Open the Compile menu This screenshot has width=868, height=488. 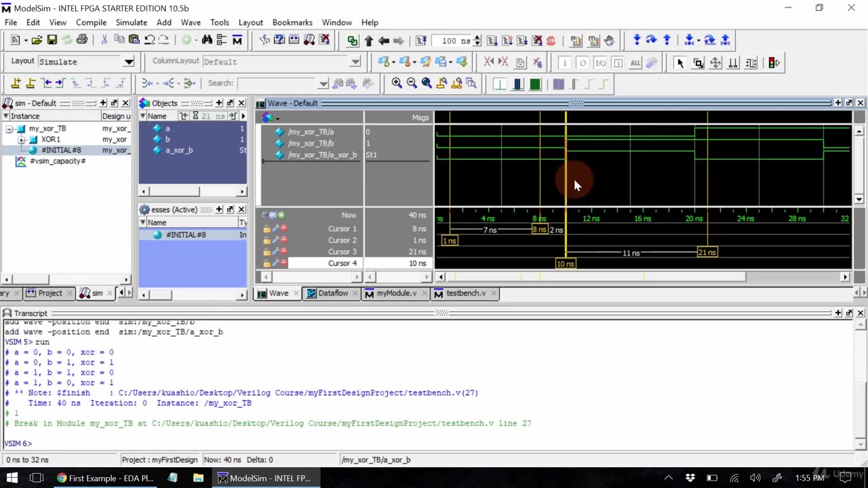point(91,22)
